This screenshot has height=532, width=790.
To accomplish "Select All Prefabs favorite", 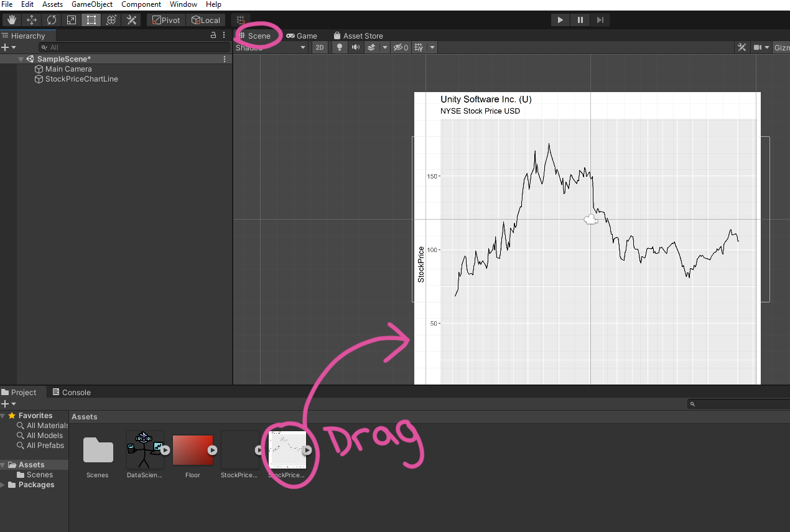I will 40,446.
